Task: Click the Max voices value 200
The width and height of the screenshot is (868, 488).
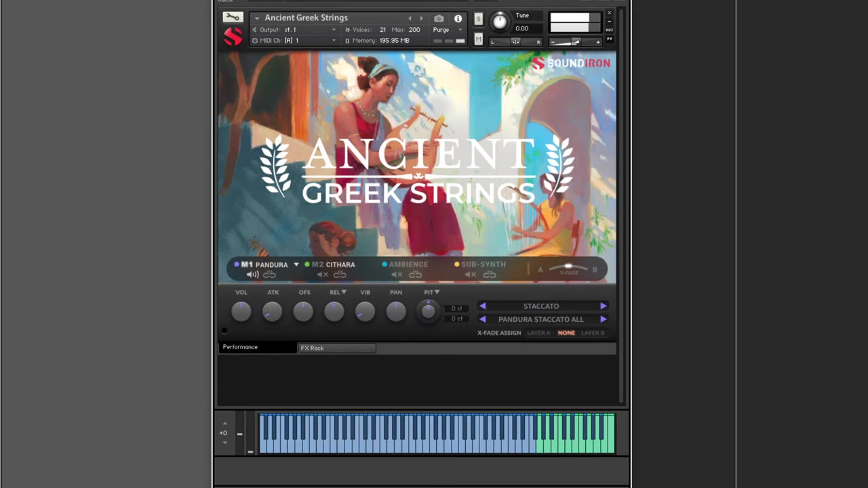Action: click(x=414, y=30)
